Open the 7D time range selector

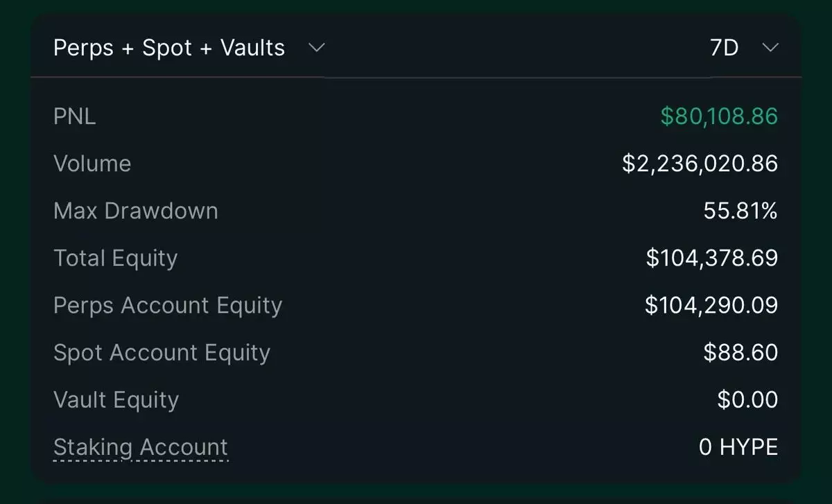click(x=725, y=48)
